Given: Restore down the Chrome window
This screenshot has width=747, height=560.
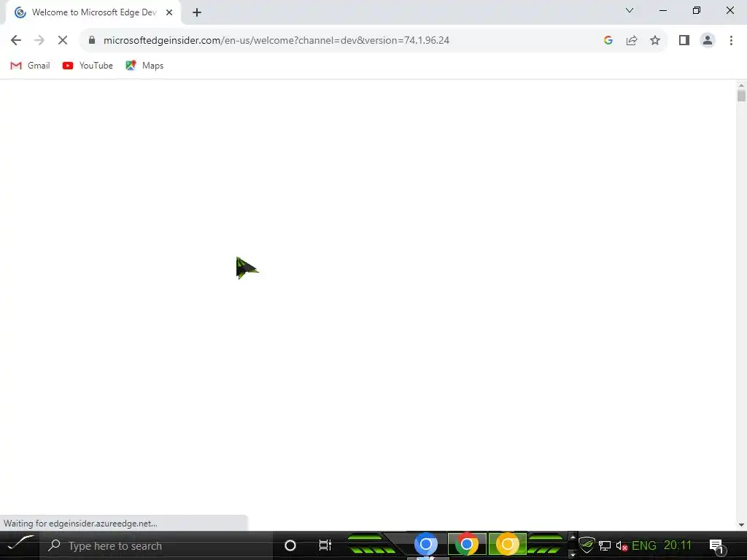Looking at the screenshot, I should pos(697,10).
